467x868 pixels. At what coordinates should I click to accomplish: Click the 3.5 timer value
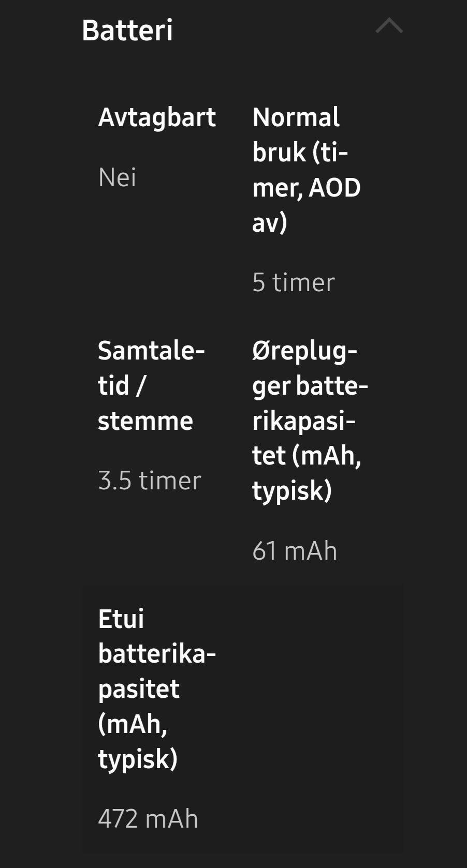[x=150, y=481]
